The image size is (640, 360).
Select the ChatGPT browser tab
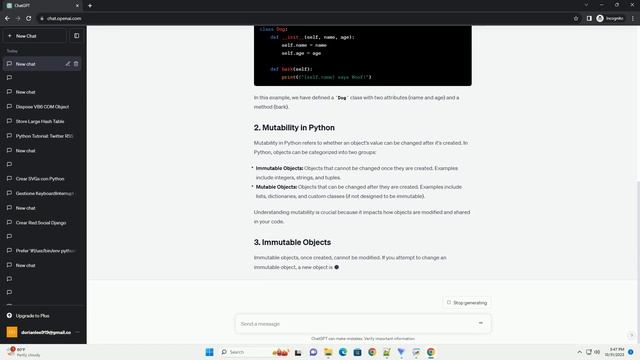tap(43, 6)
